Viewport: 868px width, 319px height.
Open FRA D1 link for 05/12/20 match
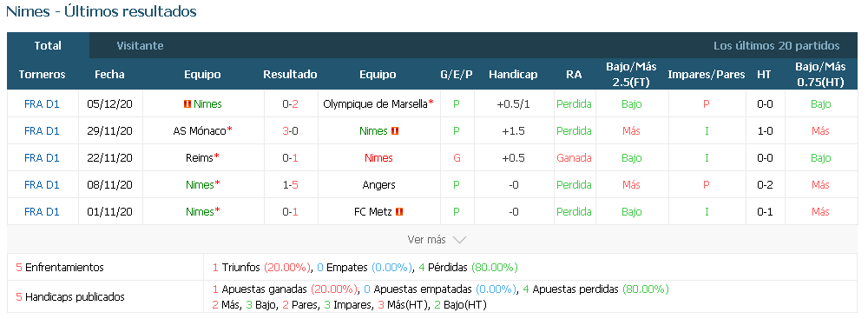tap(42, 104)
